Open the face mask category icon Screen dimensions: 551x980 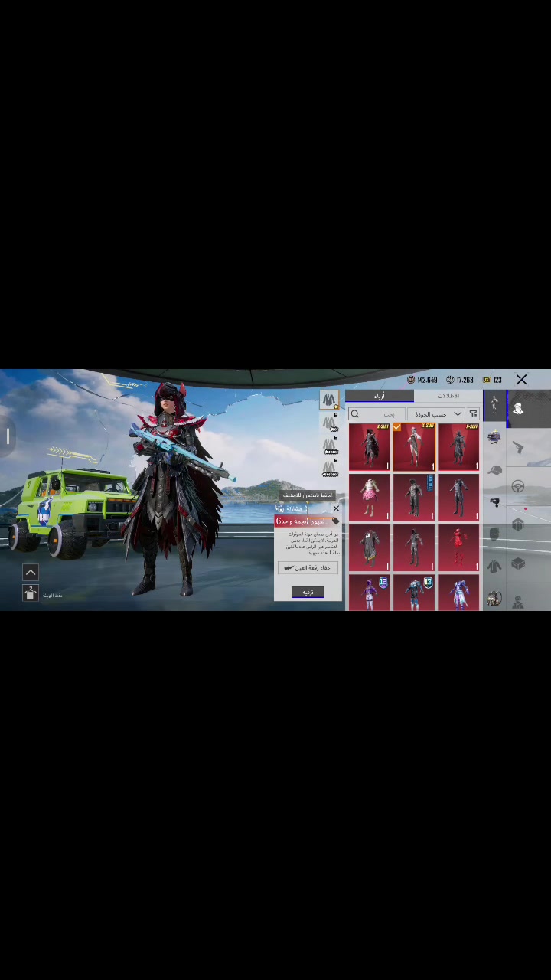494,533
